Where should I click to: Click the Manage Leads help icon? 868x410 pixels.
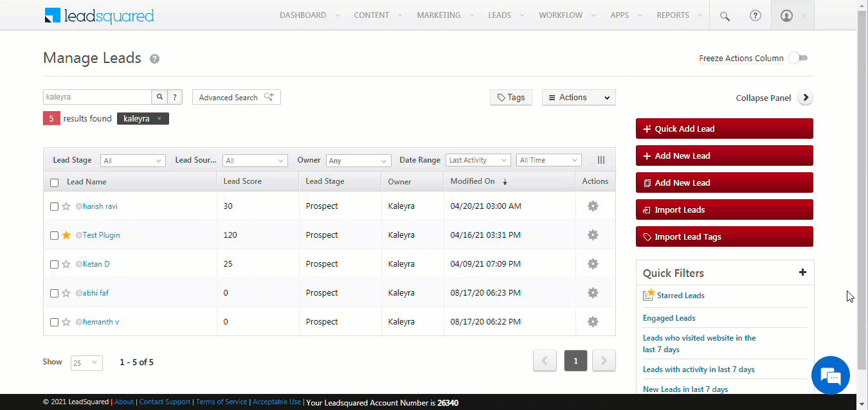[154, 58]
